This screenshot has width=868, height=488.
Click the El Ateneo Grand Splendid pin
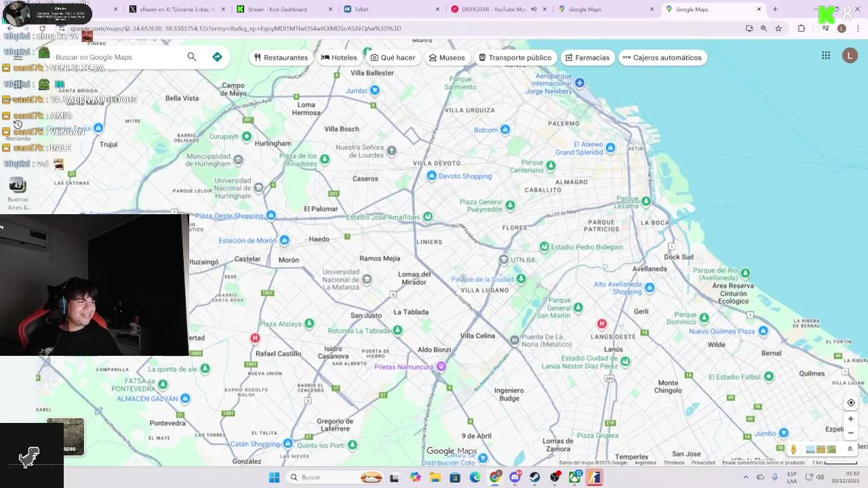[x=610, y=148]
